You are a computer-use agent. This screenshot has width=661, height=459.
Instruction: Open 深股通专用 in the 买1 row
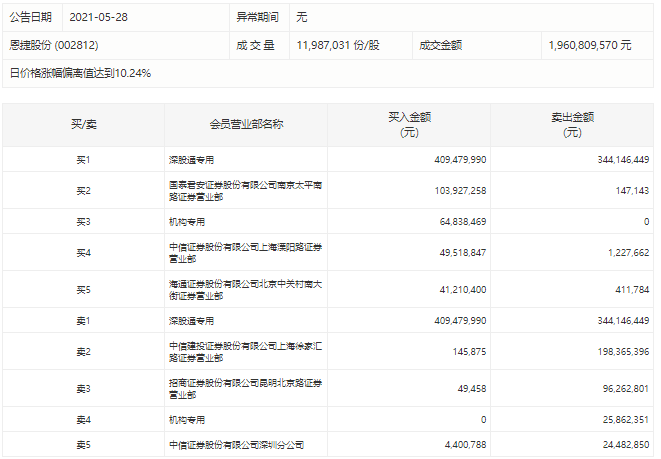tap(192, 159)
